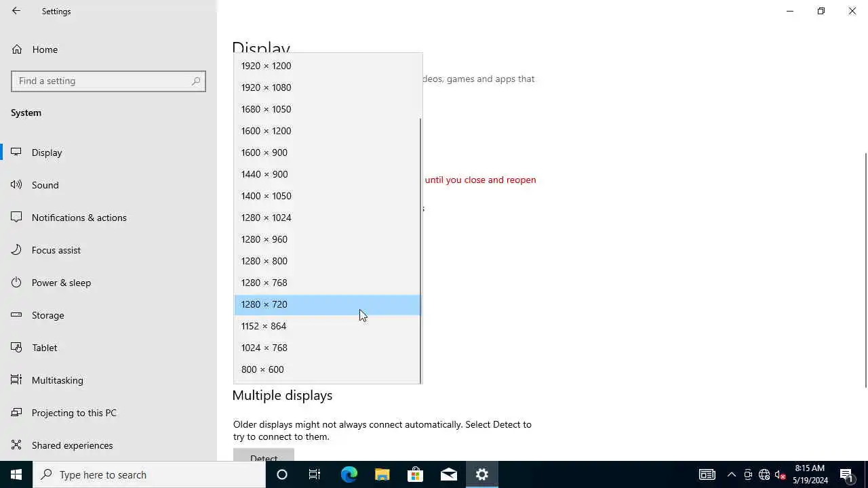868x488 pixels.
Task: Go back with the Settings back arrow
Action: (16, 11)
